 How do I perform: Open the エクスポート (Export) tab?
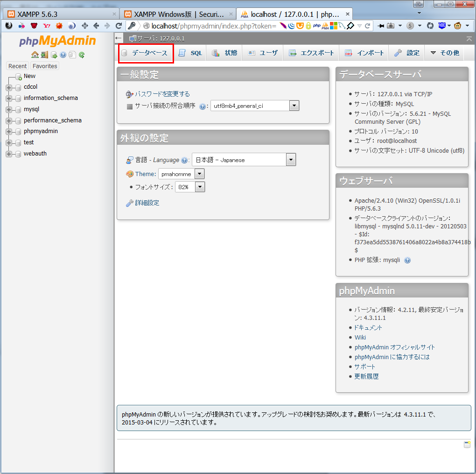pyautogui.click(x=312, y=53)
